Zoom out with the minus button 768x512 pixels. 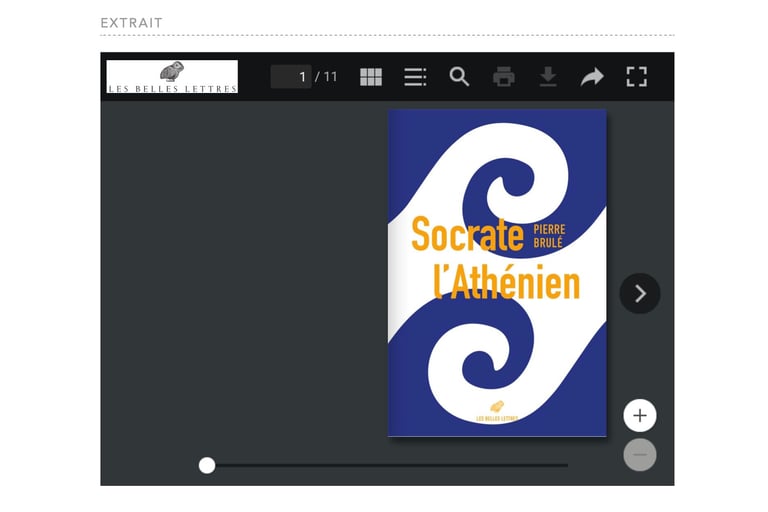tap(640, 455)
